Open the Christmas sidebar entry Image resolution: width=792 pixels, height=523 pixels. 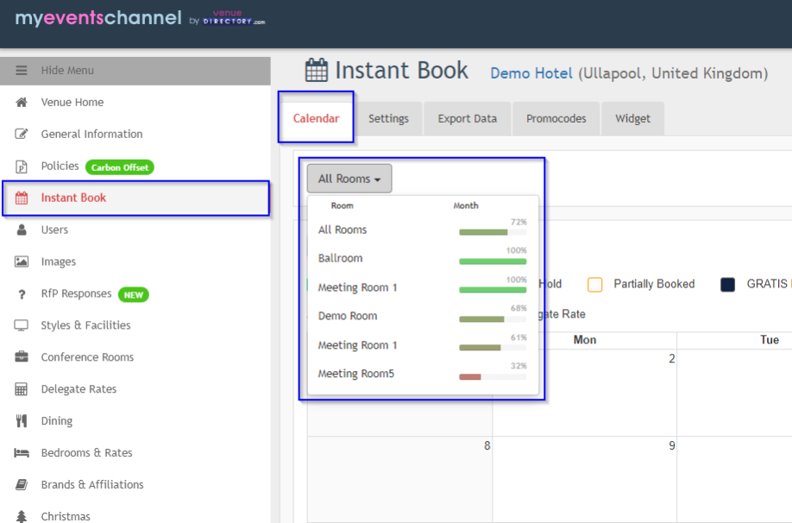[x=66, y=516]
